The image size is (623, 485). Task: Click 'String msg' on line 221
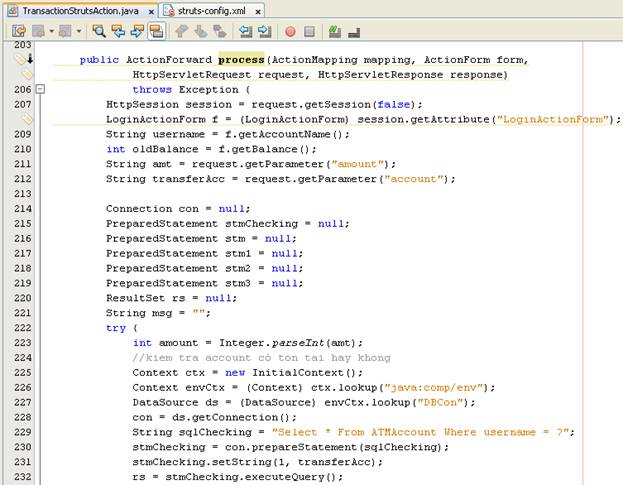pyautogui.click(x=139, y=313)
